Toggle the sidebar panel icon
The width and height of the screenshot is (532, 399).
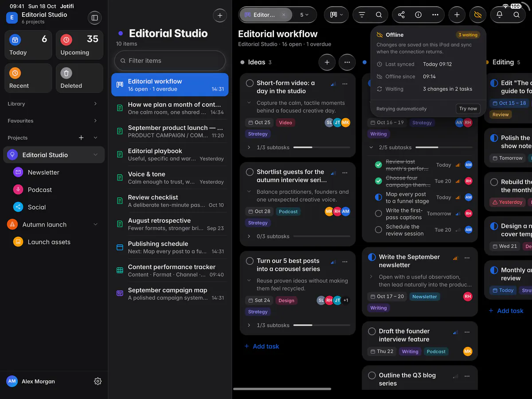tap(94, 18)
